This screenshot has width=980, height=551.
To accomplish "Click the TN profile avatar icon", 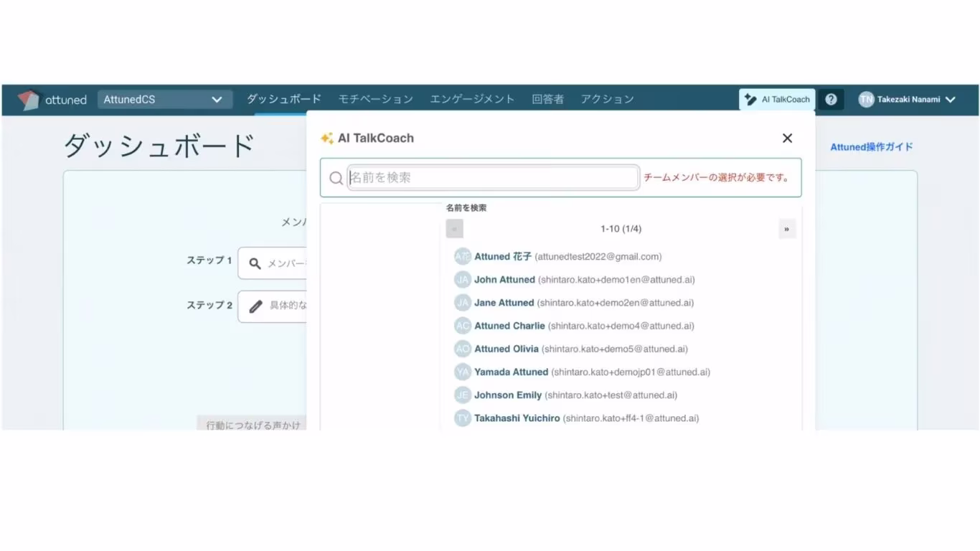I will [865, 100].
